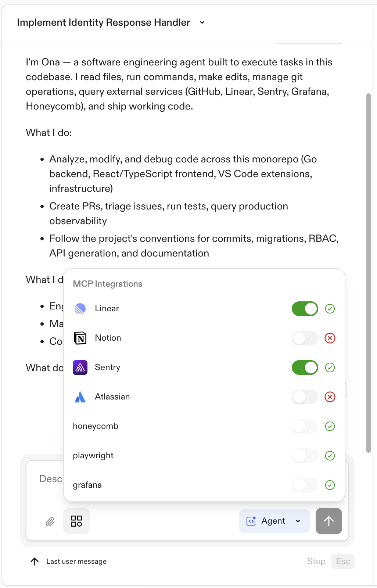The image size is (377, 588).
Task: Enable the Notion integration toggle
Action: point(305,338)
